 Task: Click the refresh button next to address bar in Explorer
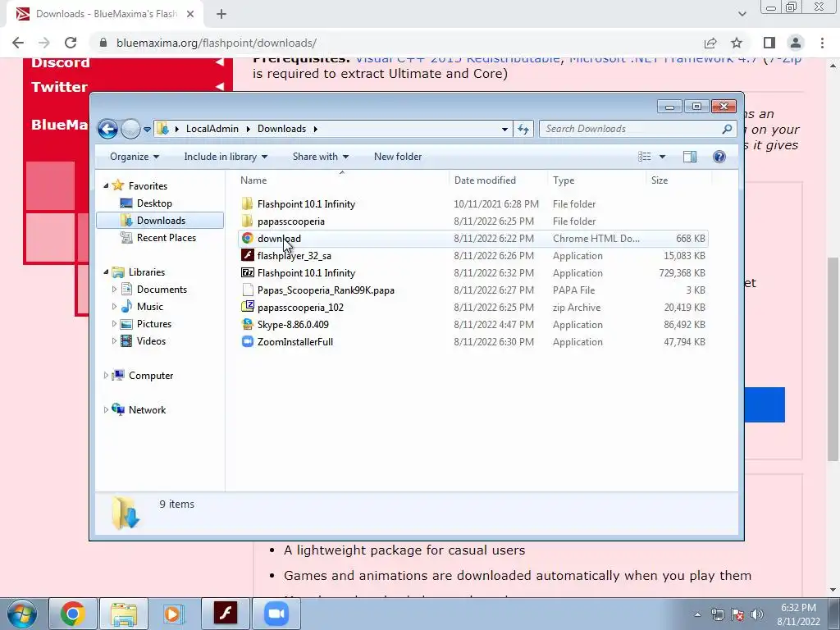[523, 129]
